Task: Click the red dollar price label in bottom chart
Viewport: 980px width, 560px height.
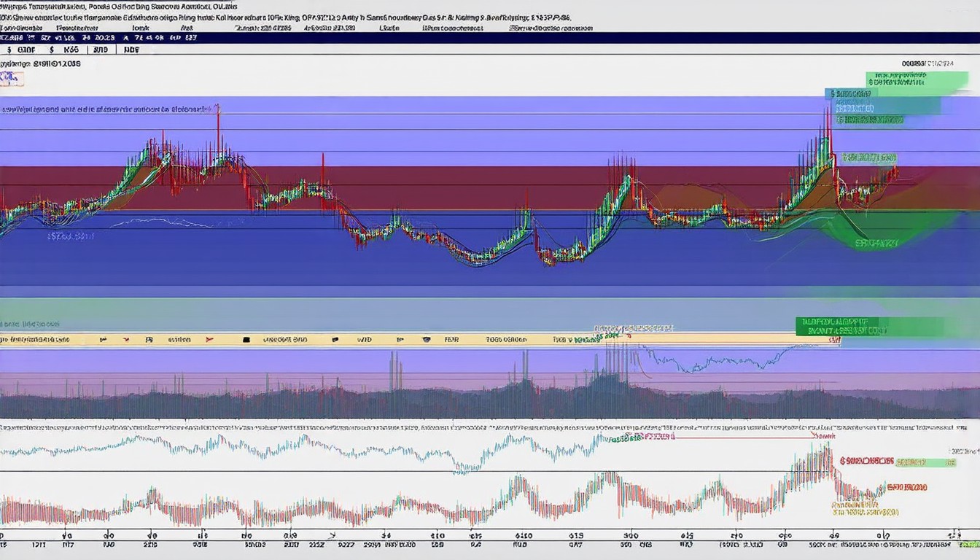Action: coord(866,461)
